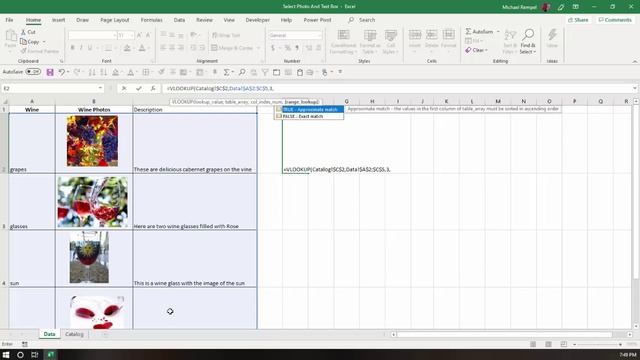Viewport: 640px width, 360px height.
Task: Open the AutoSum sigma in the quick access toolbar
Action: [x=227, y=72]
